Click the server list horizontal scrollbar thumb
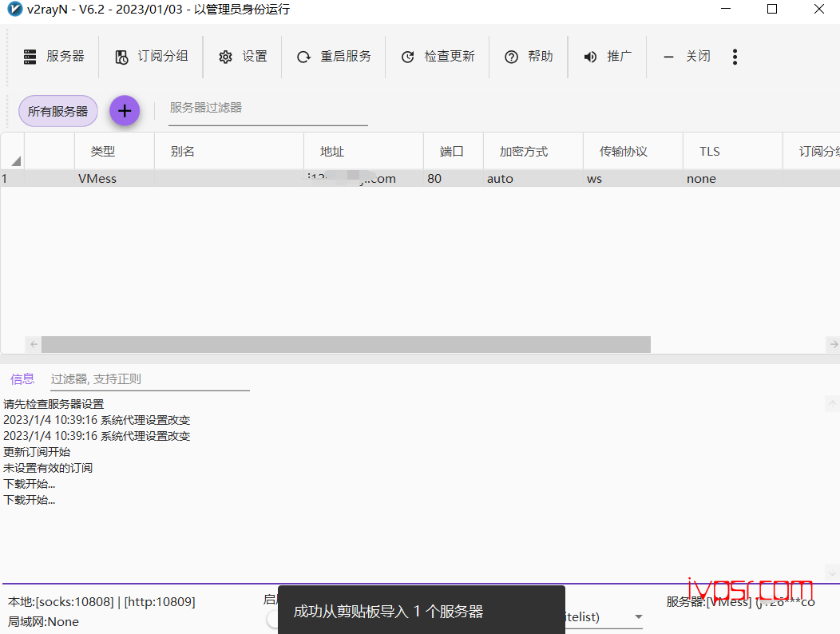This screenshot has width=840, height=634. coord(346,344)
